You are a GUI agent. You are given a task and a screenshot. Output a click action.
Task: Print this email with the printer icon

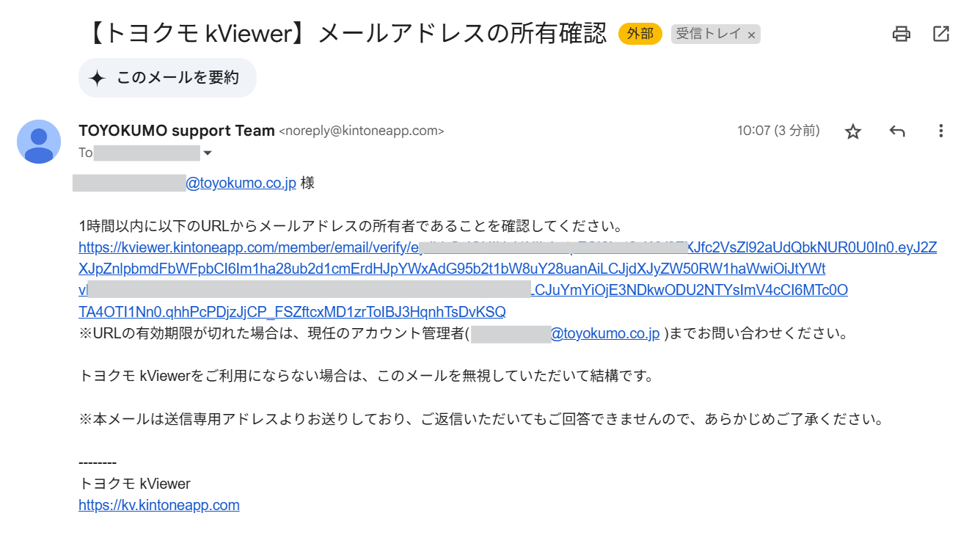pyautogui.click(x=901, y=33)
